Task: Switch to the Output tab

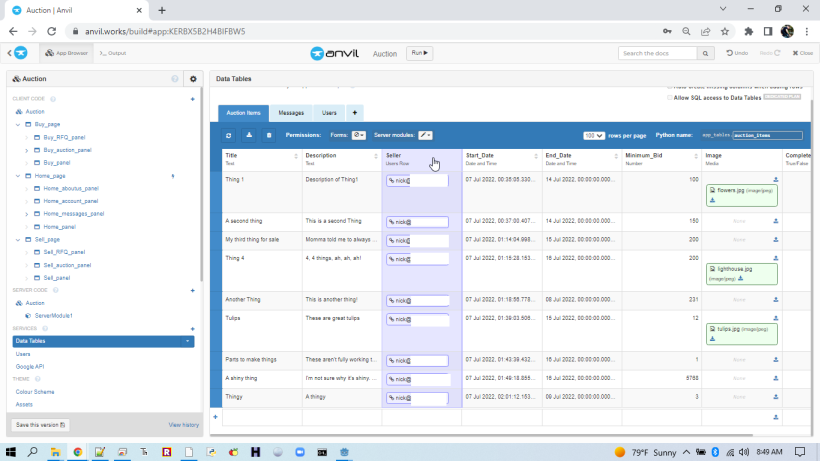Action: pos(112,53)
